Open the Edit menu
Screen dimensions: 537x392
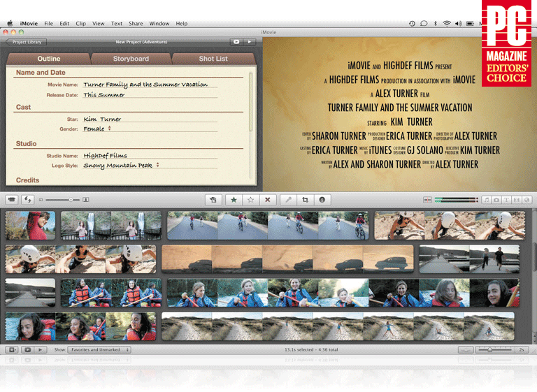(64, 24)
